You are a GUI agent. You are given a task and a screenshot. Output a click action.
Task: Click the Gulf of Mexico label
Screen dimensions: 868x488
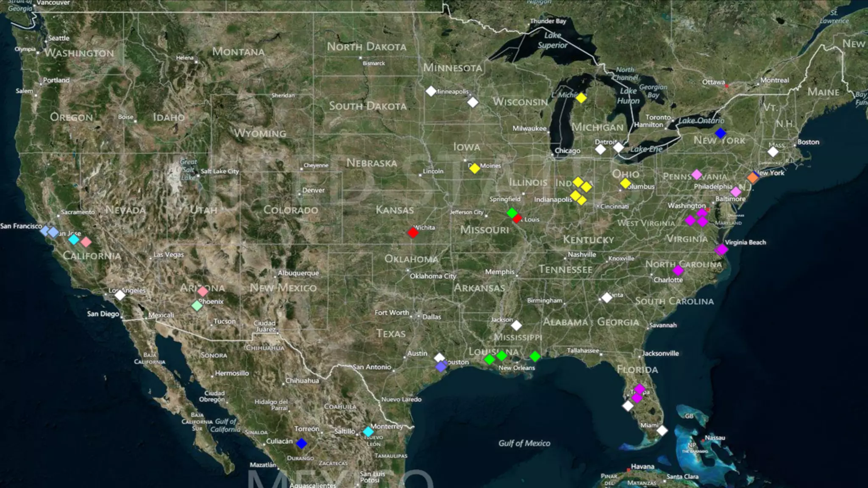(524, 443)
